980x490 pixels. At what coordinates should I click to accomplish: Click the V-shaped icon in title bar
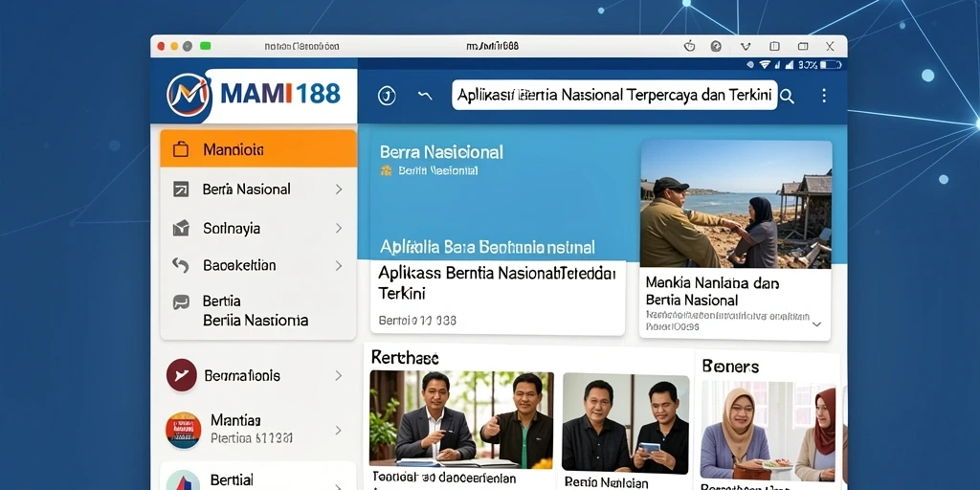pos(745,46)
